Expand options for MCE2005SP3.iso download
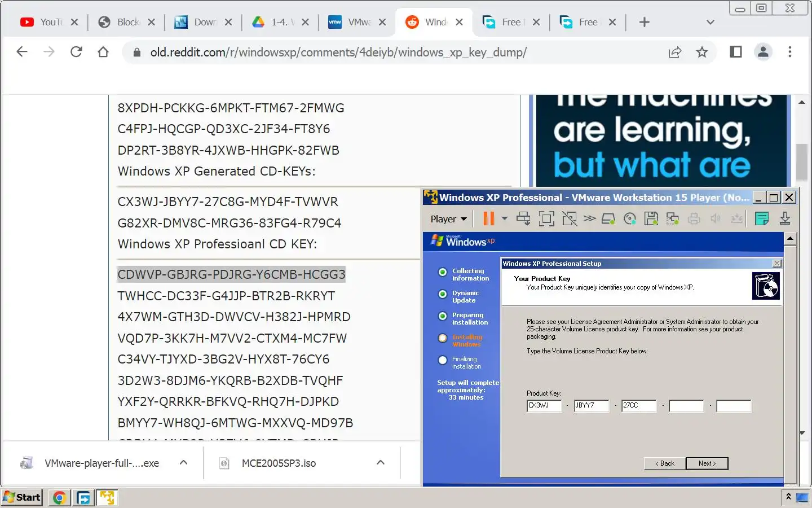812x508 pixels. click(x=381, y=462)
